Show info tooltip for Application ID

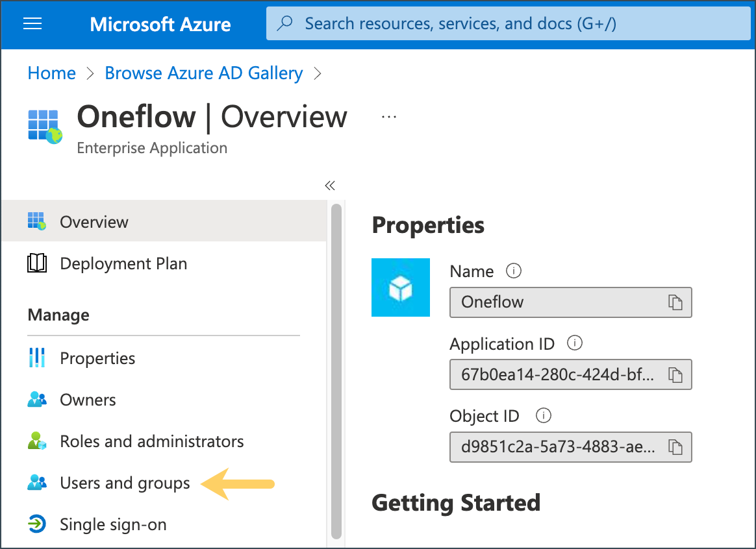tap(574, 343)
